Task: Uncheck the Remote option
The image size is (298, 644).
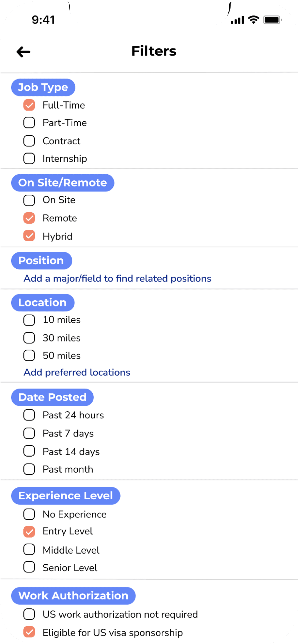Action: (x=29, y=218)
